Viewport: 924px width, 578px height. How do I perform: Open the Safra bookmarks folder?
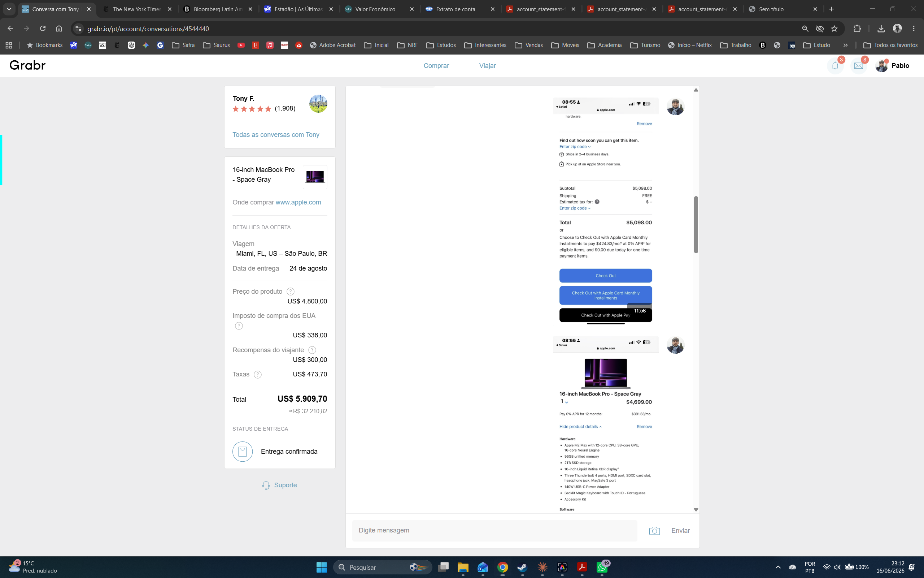tap(183, 45)
